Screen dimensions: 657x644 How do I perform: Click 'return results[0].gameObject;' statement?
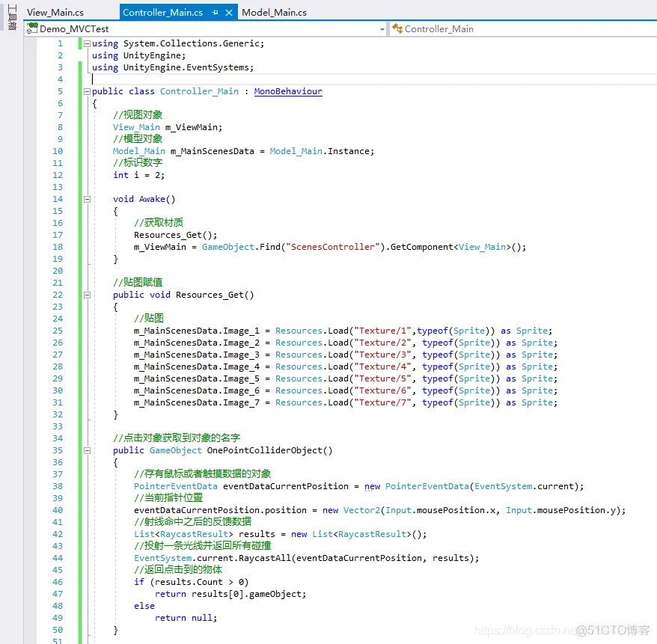pos(230,594)
